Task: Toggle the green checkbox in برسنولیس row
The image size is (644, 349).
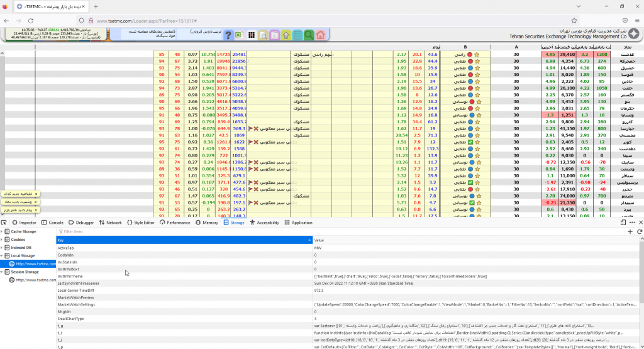Action: pos(470,182)
